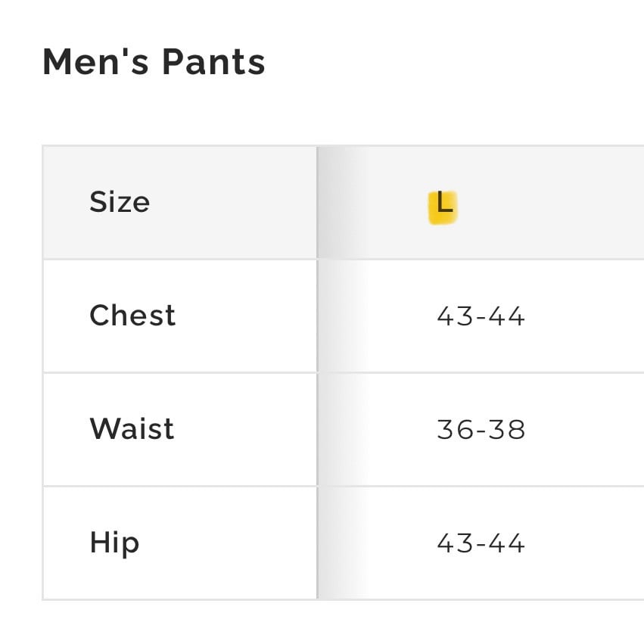Select the Waist row label
644x644 pixels.
click(132, 429)
